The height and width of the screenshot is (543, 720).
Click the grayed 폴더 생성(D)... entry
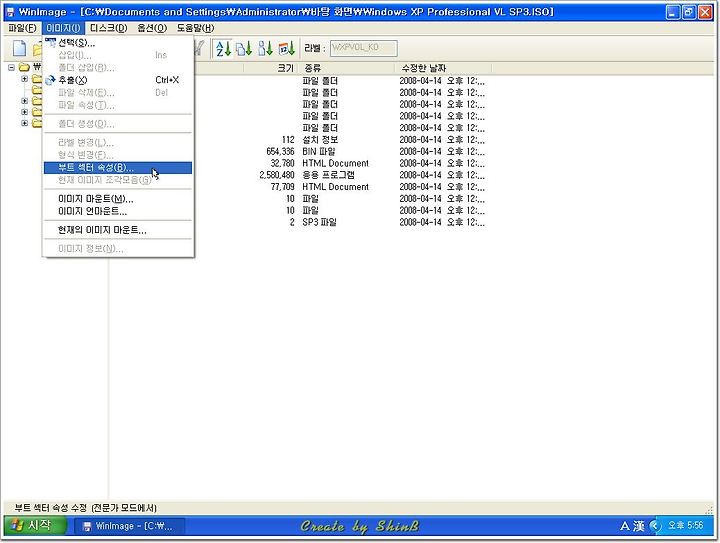pyautogui.click(x=118, y=124)
